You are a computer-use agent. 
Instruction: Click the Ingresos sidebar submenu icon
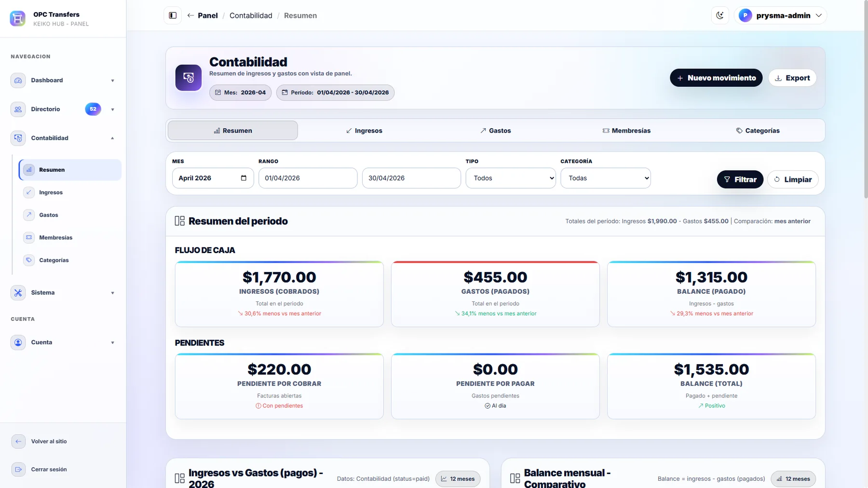(x=29, y=192)
